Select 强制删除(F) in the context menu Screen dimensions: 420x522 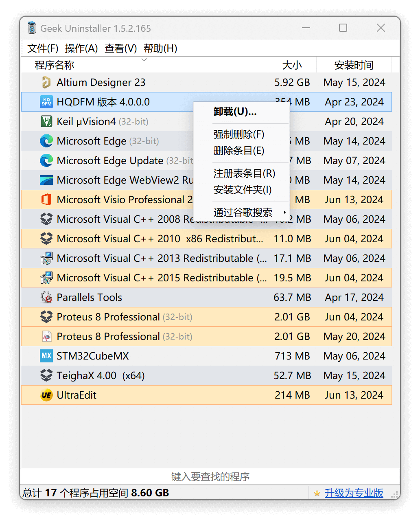click(238, 134)
